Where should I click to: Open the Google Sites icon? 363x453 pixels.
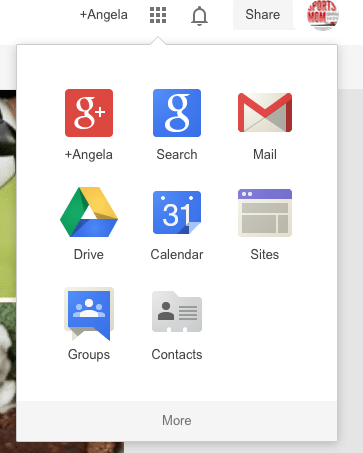265,213
